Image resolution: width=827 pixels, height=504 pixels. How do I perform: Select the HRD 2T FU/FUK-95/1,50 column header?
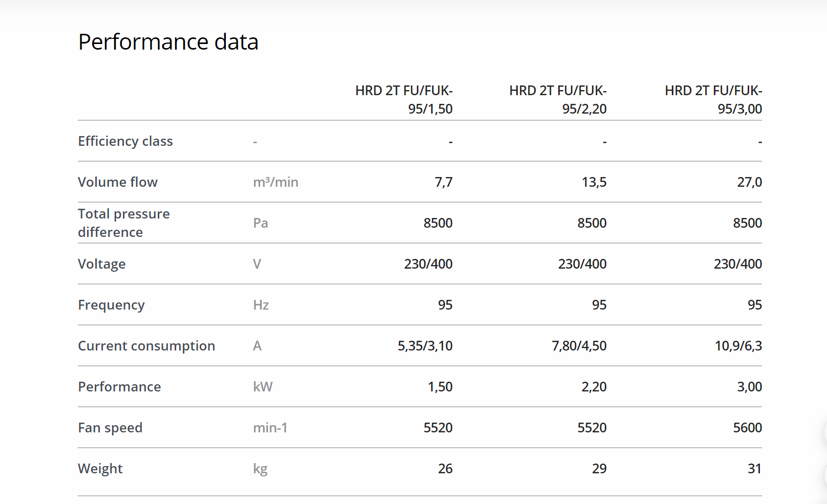click(x=404, y=100)
